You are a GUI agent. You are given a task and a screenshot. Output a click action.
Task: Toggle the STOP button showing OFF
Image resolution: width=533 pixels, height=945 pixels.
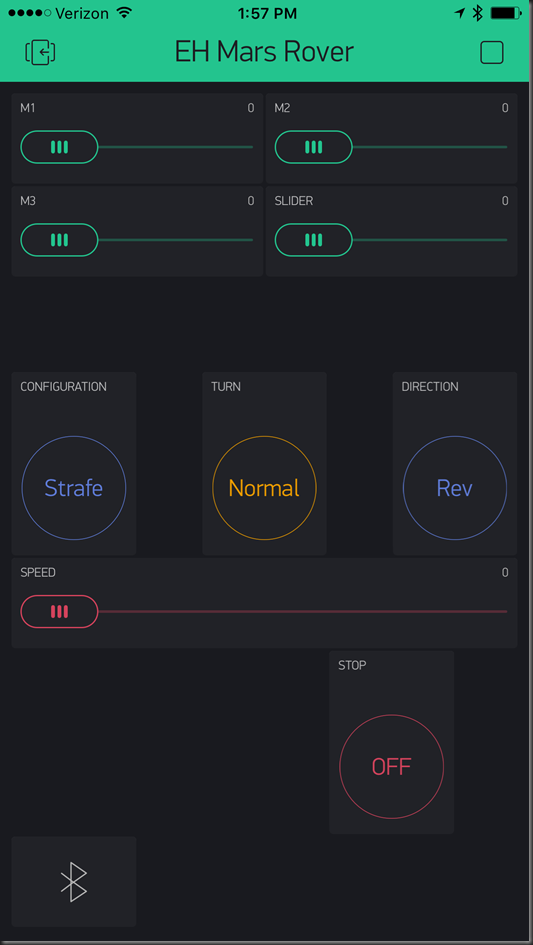[391, 767]
